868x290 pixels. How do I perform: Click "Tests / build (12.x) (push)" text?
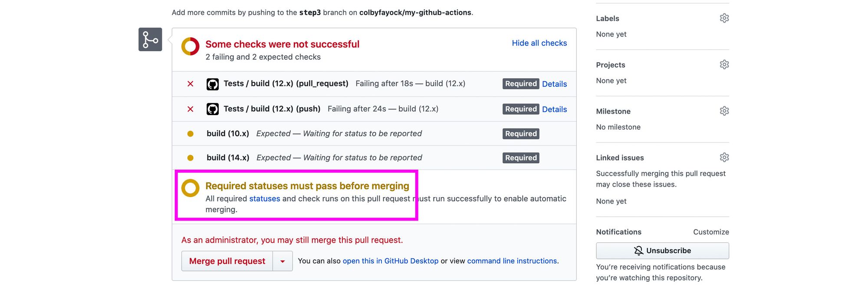coord(272,109)
